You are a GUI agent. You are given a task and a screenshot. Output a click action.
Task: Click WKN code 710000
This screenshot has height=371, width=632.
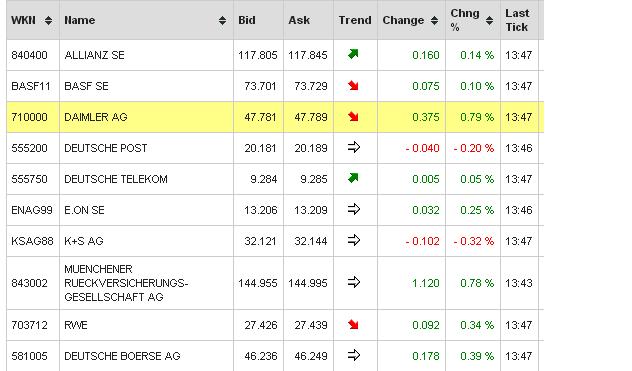point(29,117)
